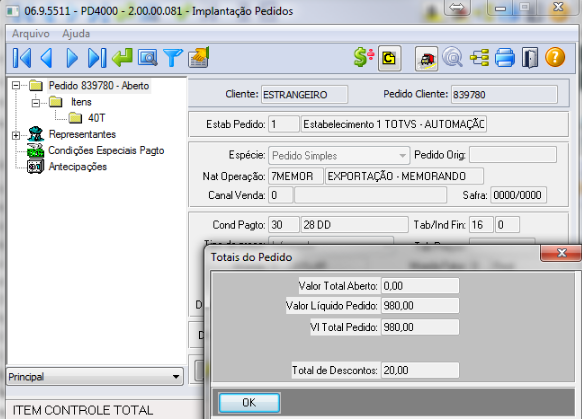Close the Totais do Pedido dialog

point(561,253)
